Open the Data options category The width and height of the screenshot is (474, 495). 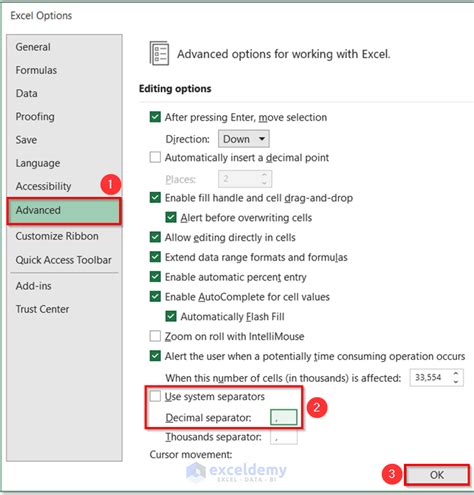coord(26,93)
